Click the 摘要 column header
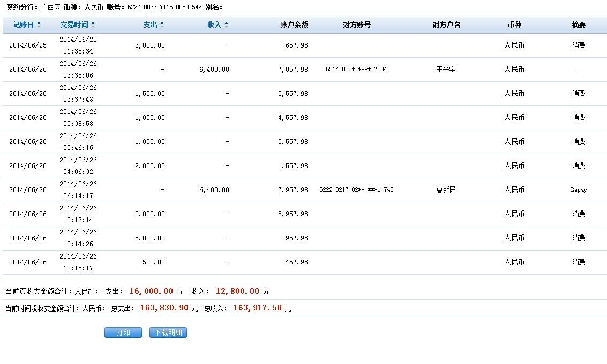Screen dimensions: 607x364 (579, 25)
